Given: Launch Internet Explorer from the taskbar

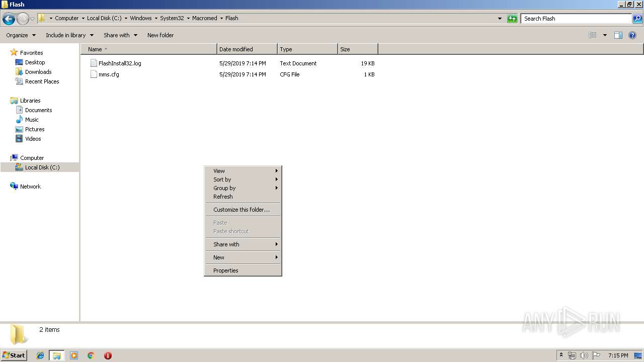Looking at the screenshot, I should [40, 355].
